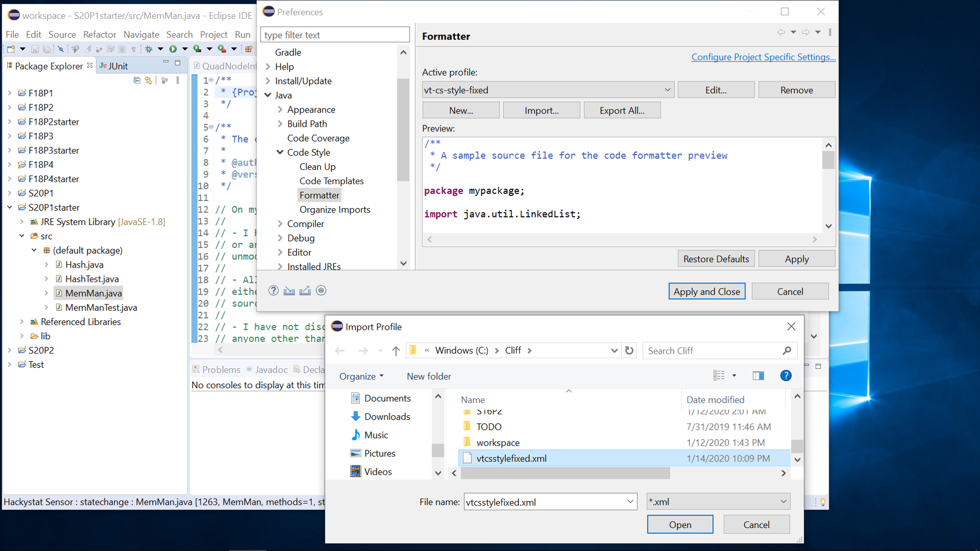This screenshot has height=551, width=980.
Task: Click the type filter text field
Action: [334, 35]
